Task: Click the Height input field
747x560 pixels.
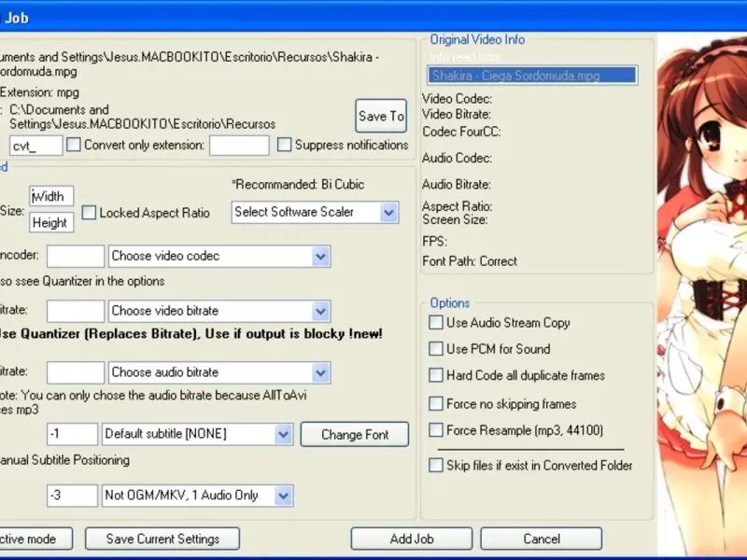Action: 51,222
